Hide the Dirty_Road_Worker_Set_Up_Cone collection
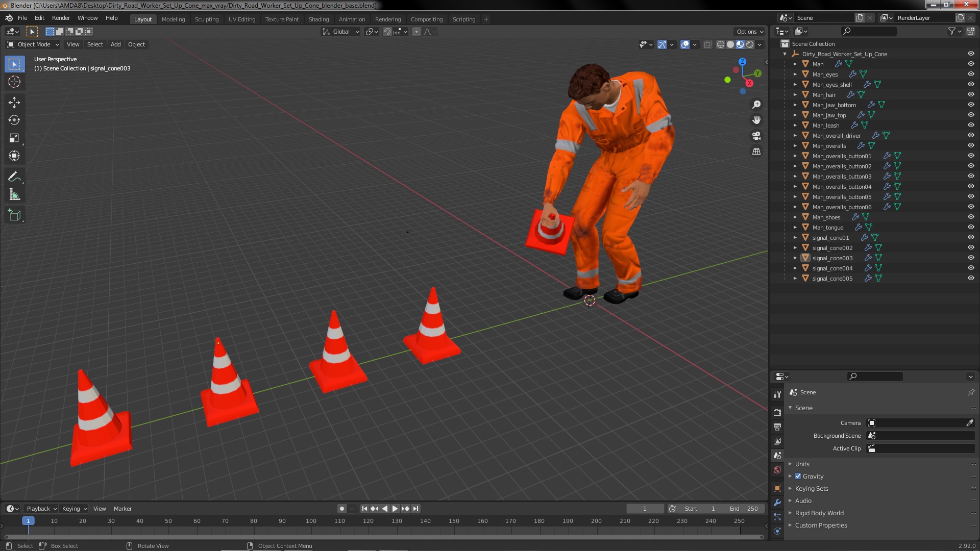980x551 pixels. pyautogui.click(x=971, y=54)
